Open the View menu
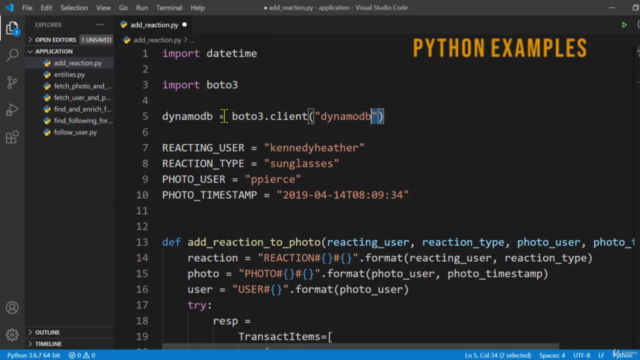640x360 pixels. [x=103, y=8]
